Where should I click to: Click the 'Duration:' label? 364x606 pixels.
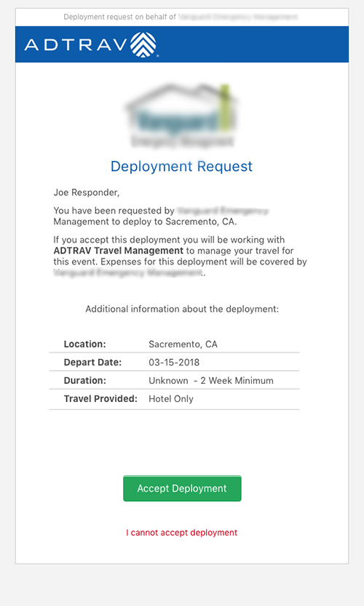point(84,380)
